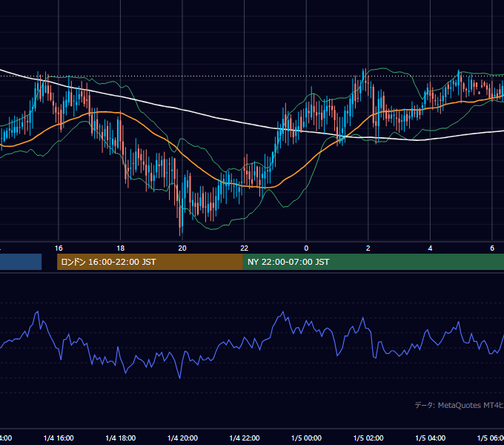Click the '0' hour label on chart axis
Viewport: 504px width, 445px height.
coord(306,248)
